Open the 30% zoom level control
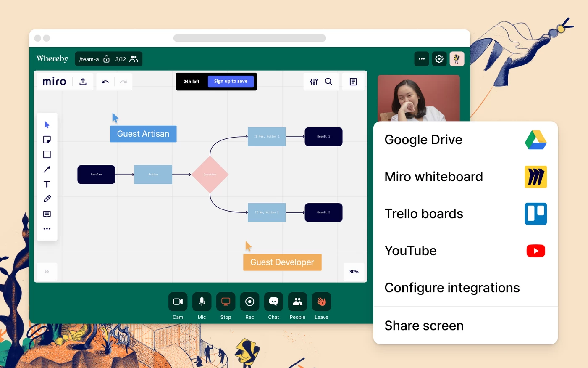The image size is (588, 368). [x=354, y=272]
